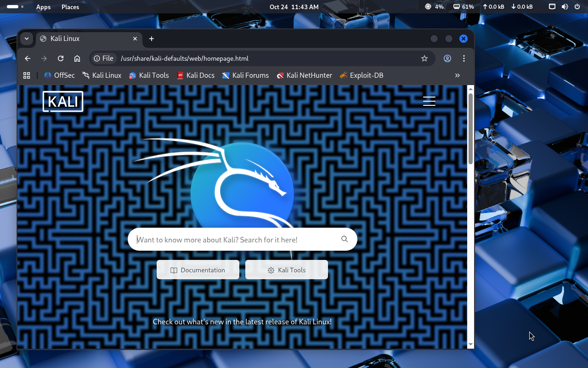Viewport: 588px width, 368px height.
Task: View site information File indicator
Action: tap(103, 58)
